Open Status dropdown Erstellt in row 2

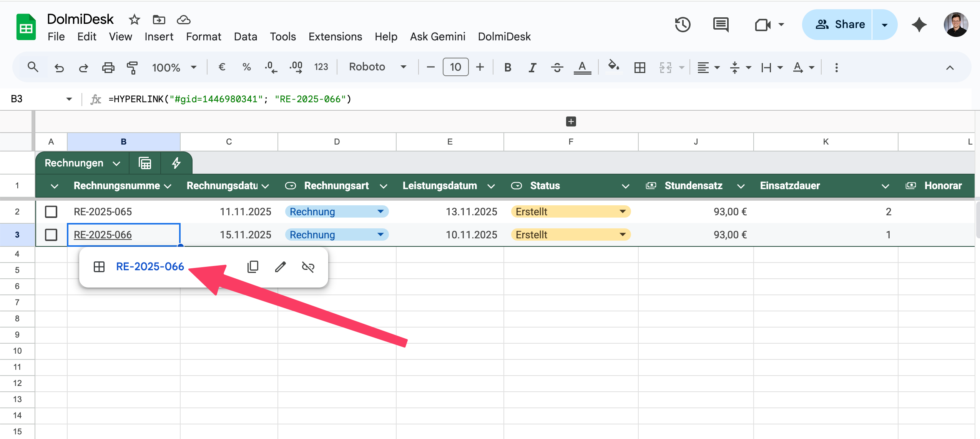pyautogui.click(x=622, y=212)
